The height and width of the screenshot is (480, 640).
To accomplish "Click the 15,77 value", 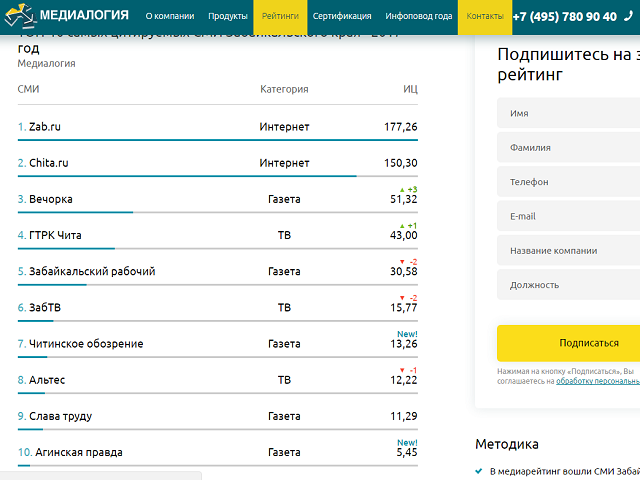I will click(x=404, y=307).
